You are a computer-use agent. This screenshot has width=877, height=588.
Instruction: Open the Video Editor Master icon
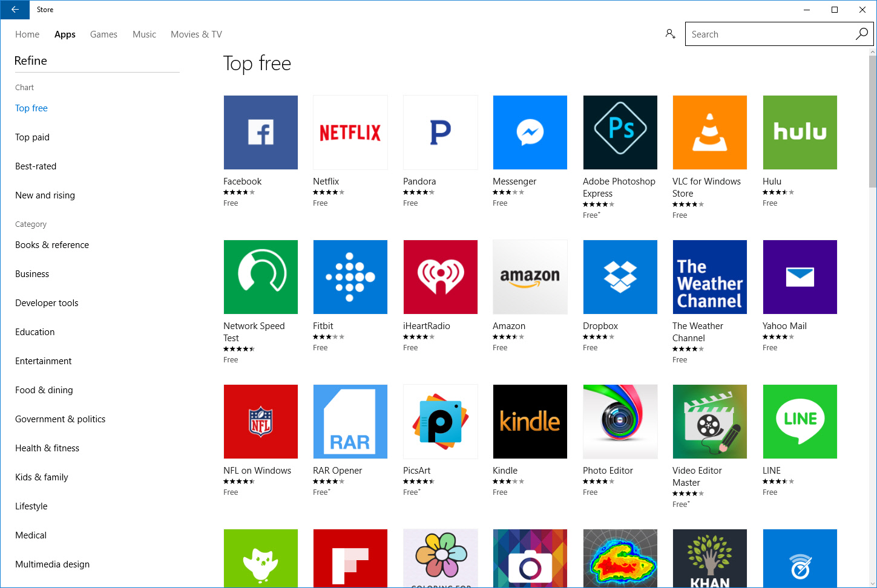[710, 422]
